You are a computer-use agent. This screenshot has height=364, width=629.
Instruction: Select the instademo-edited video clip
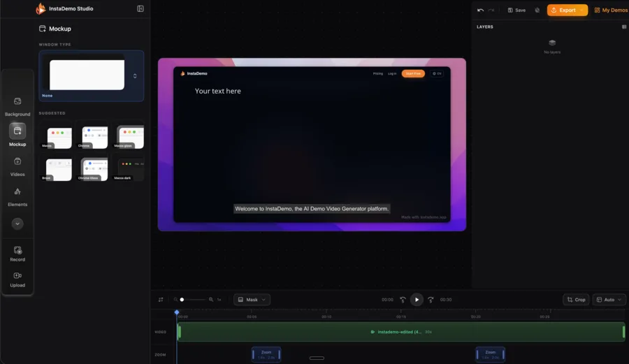[401, 332]
